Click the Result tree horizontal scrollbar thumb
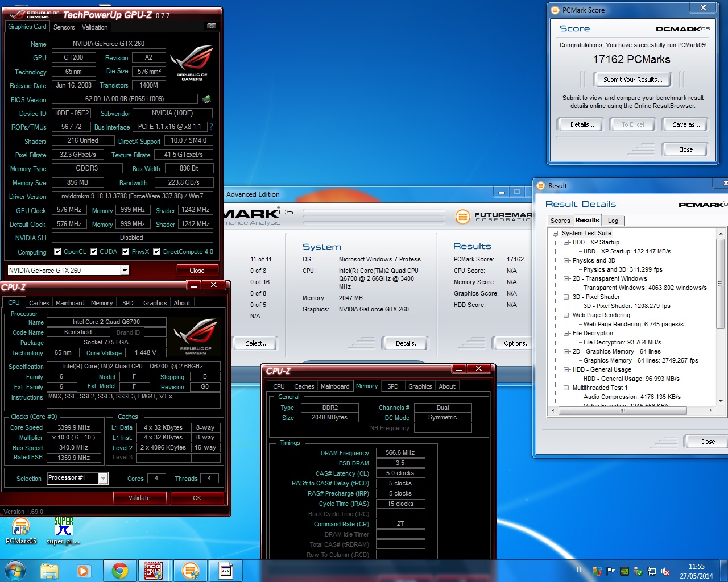The image size is (728, 582). click(622, 410)
